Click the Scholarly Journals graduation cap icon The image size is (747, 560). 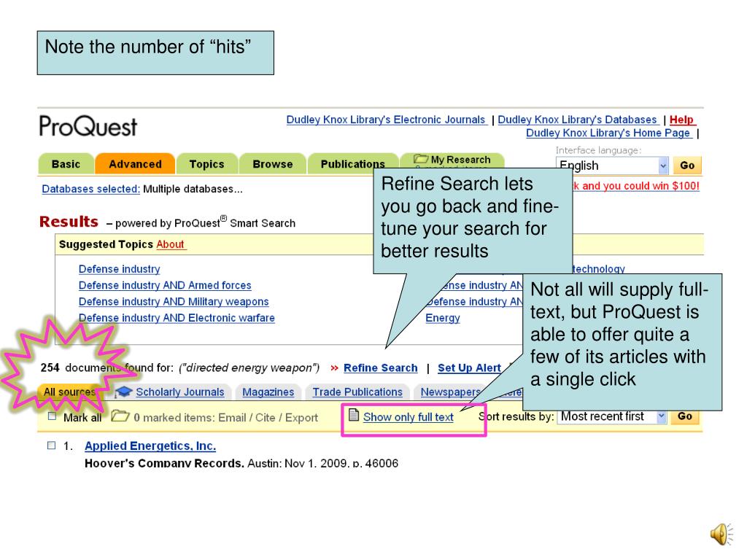point(123,392)
